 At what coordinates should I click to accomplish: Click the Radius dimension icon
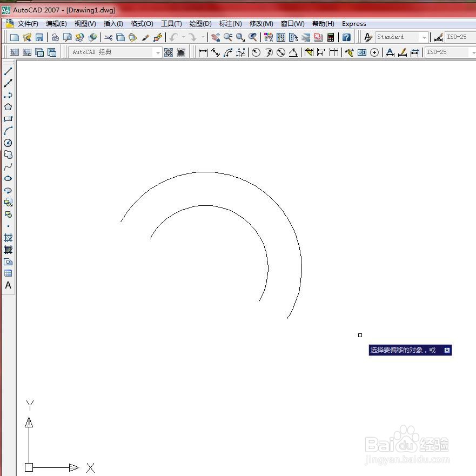click(256, 52)
